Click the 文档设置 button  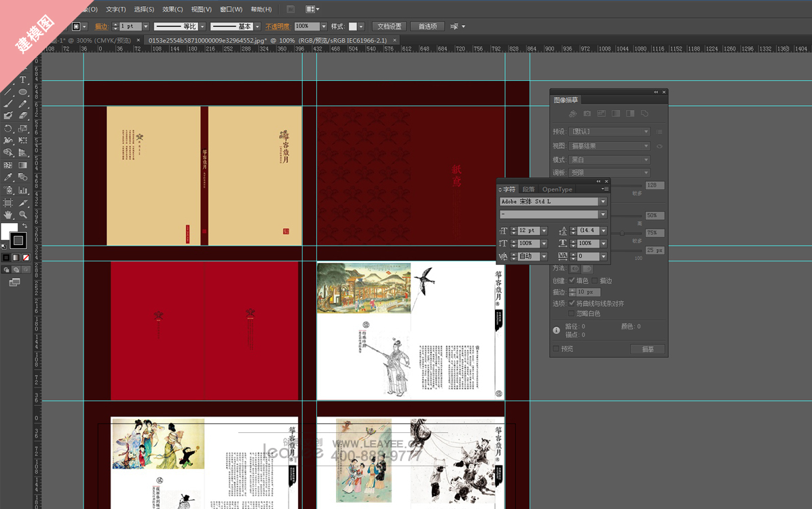(x=389, y=26)
